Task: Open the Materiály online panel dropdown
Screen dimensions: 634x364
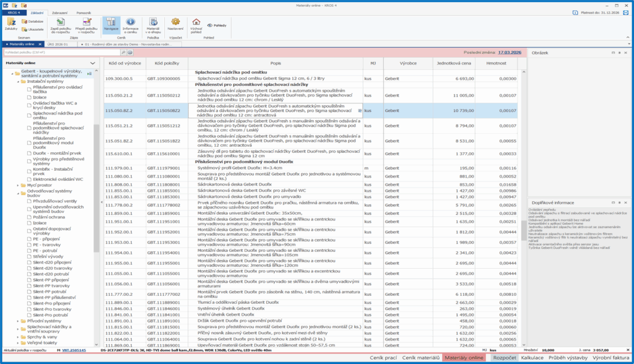Action: [92, 63]
